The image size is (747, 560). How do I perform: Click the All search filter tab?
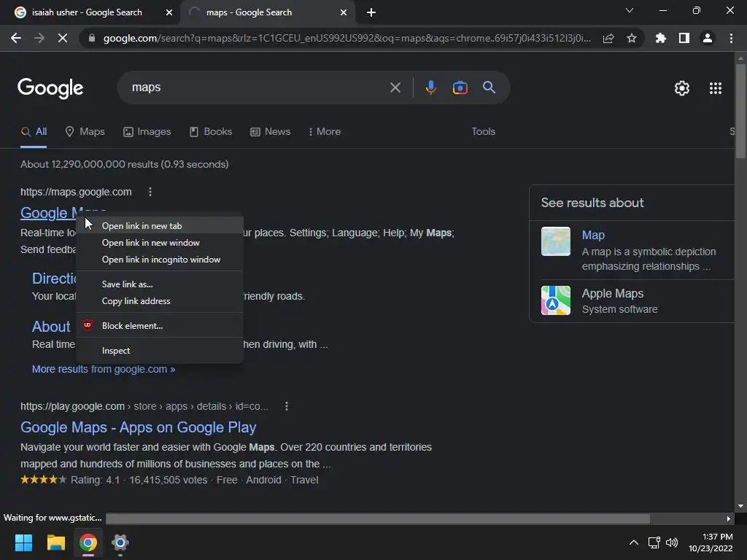point(34,131)
